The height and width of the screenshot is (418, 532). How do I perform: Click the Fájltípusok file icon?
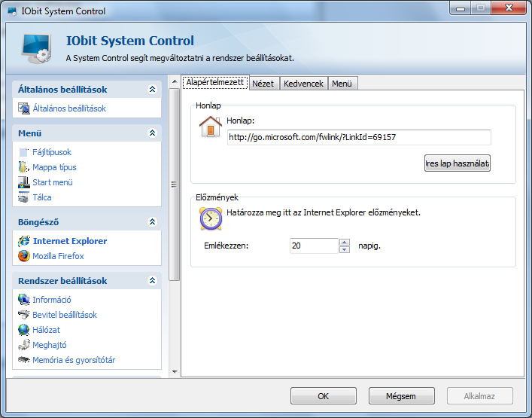pyautogui.click(x=24, y=152)
